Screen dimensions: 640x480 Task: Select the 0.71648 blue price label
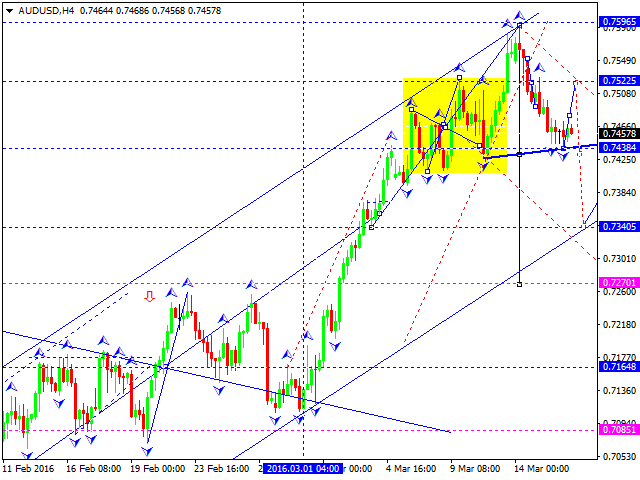pos(619,367)
